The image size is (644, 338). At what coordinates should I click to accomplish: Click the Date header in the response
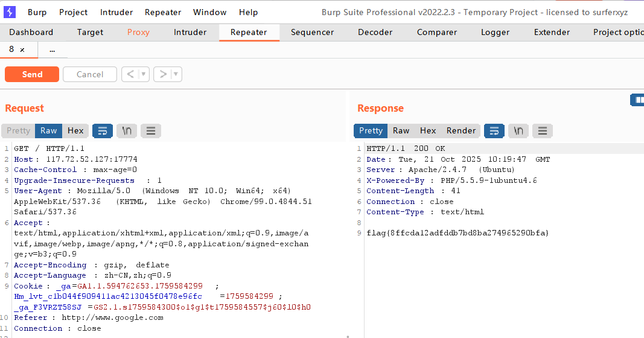click(458, 159)
